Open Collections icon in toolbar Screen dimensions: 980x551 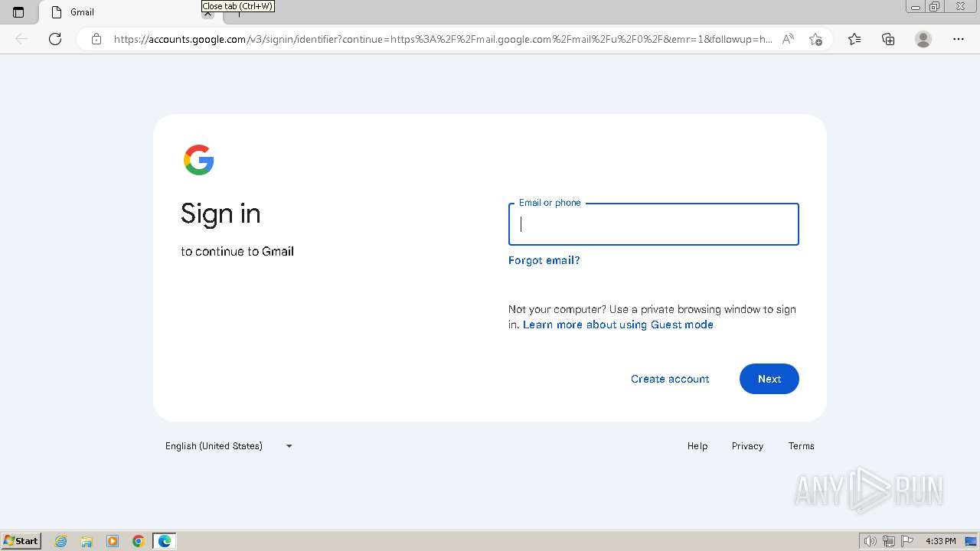click(x=888, y=39)
